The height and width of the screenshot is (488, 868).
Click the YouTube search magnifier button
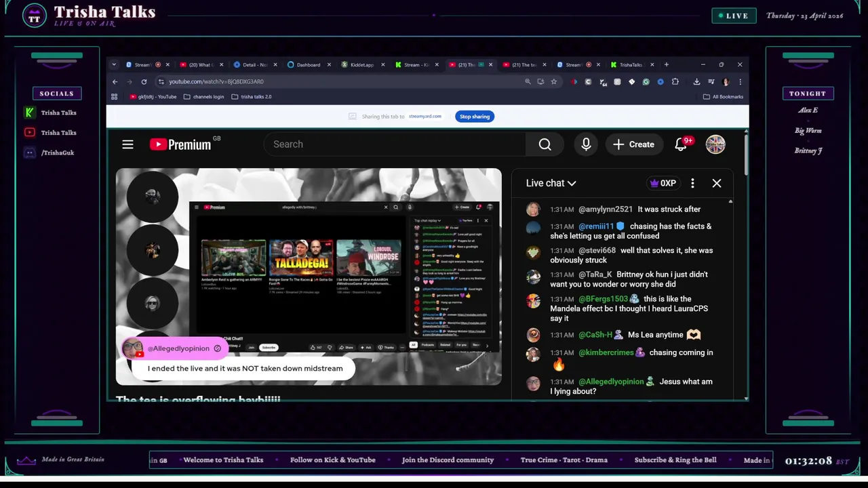click(x=545, y=144)
